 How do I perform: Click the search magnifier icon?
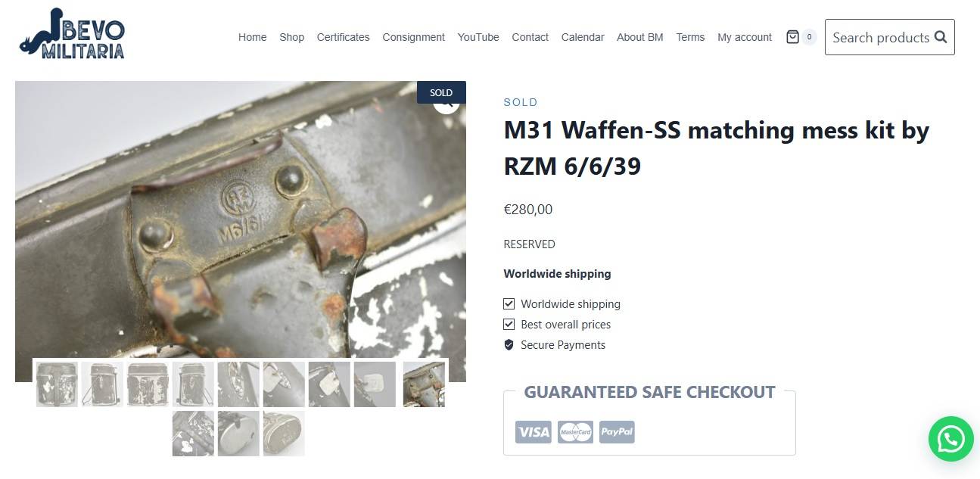click(x=941, y=37)
